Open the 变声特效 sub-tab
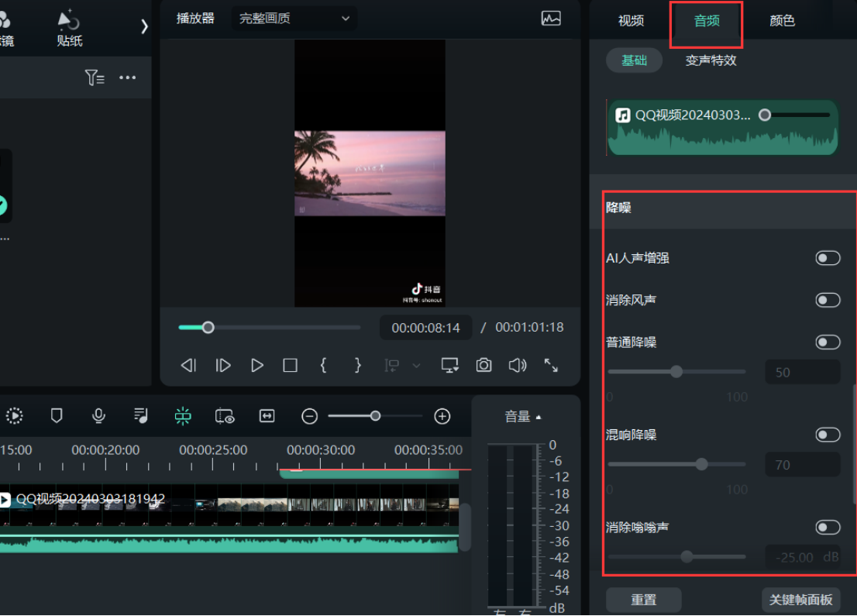857x616 pixels. 711,60
